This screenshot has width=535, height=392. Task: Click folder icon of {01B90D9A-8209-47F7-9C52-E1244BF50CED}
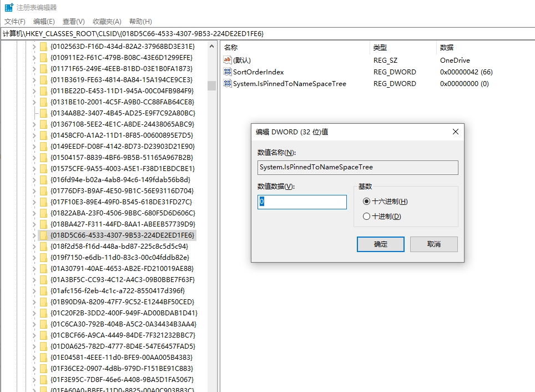pyautogui.click(x=44, y=301)
